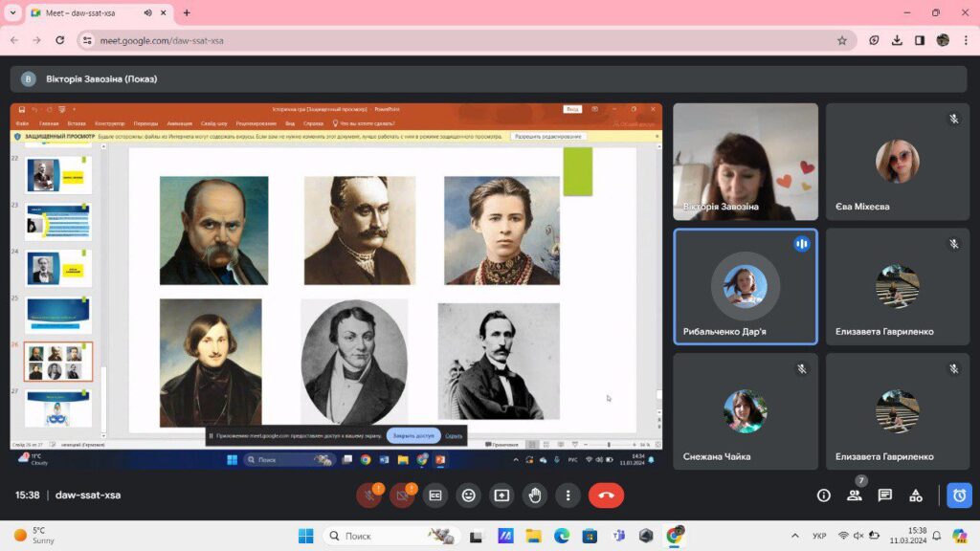Leave the call with red hang-up button
This screenshot has height=551, width=980.
[606, 496]
